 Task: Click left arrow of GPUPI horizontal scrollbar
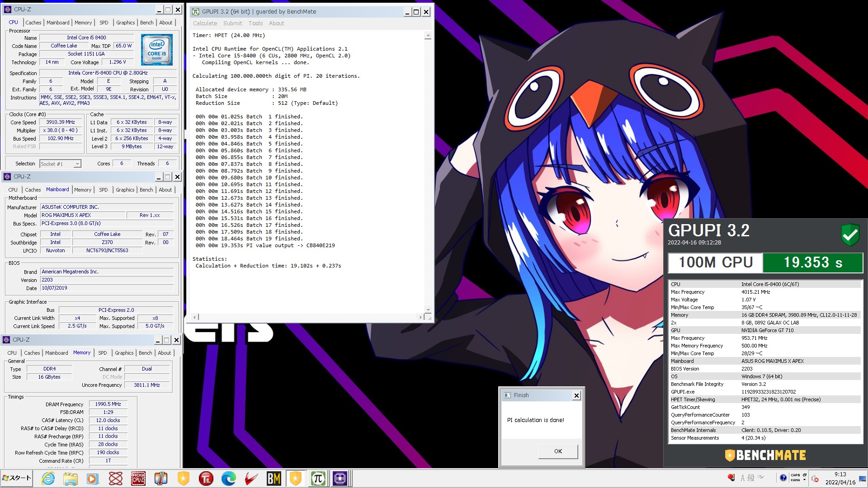tap(194, 317)
